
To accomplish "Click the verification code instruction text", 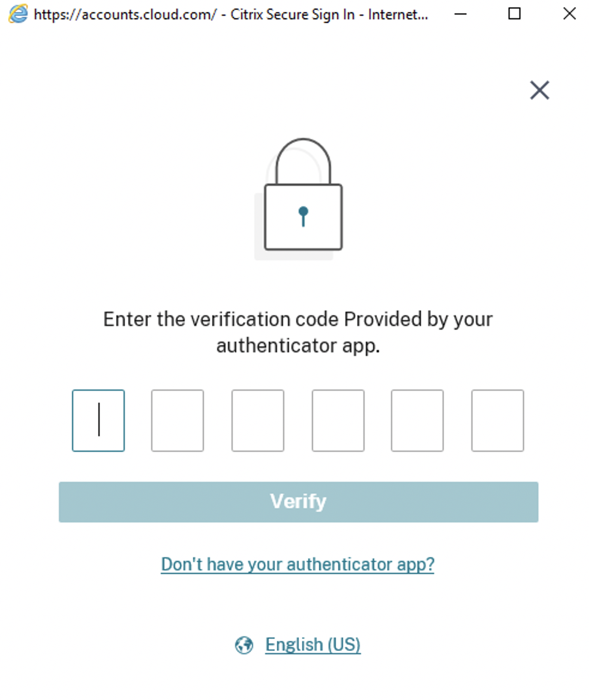I will [297, 333].
